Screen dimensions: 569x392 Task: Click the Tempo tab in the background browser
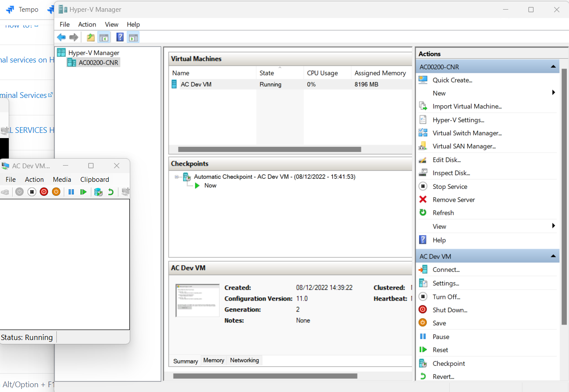tap(22, 9)
